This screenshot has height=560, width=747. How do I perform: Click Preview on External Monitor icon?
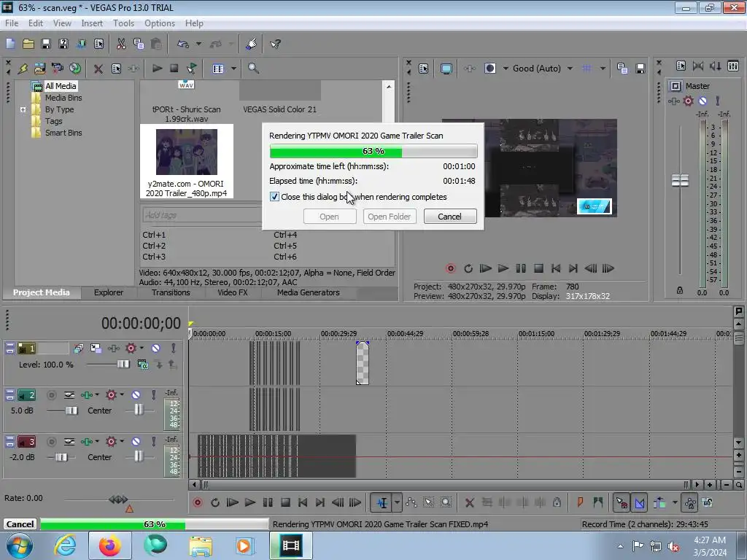[x=446, y=69]
